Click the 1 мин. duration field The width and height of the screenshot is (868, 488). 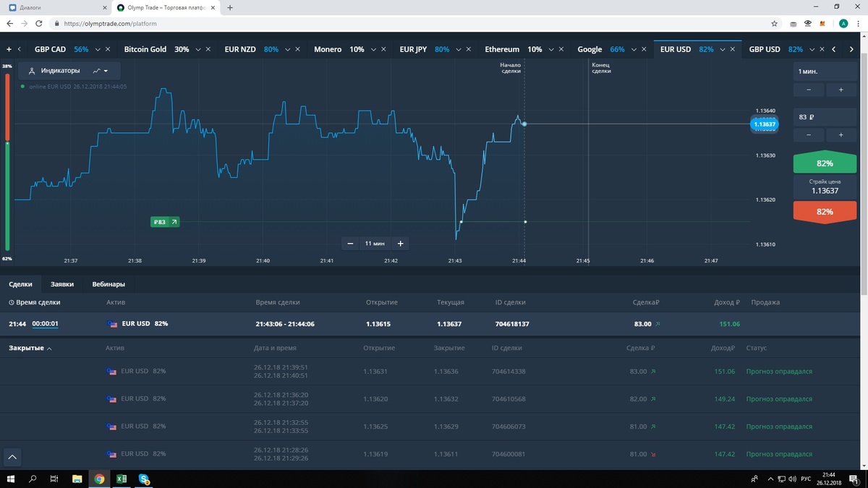click(825, 72)
